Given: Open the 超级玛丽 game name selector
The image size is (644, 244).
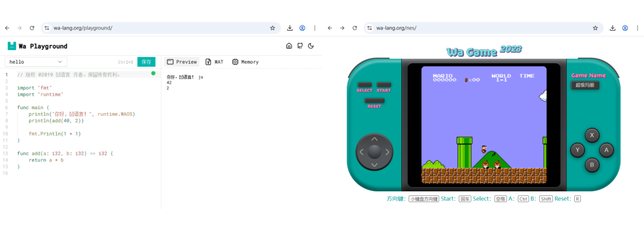Looking at the screenshot, I should pyautogui.click(x=585, y=85).
